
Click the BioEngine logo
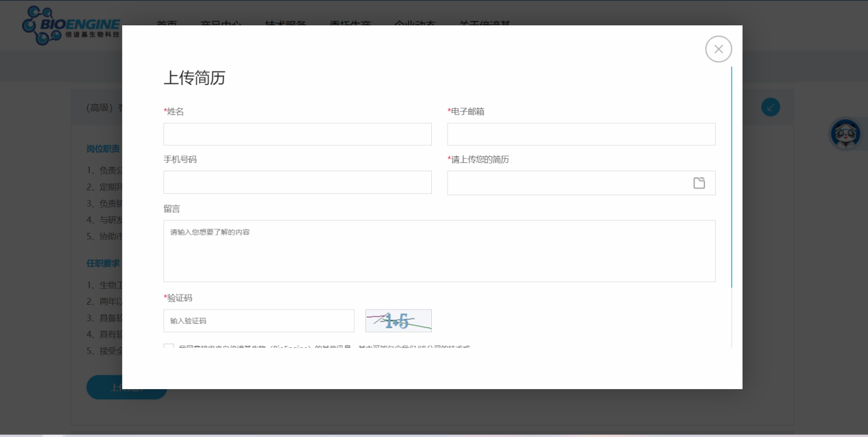click(71, 26)
